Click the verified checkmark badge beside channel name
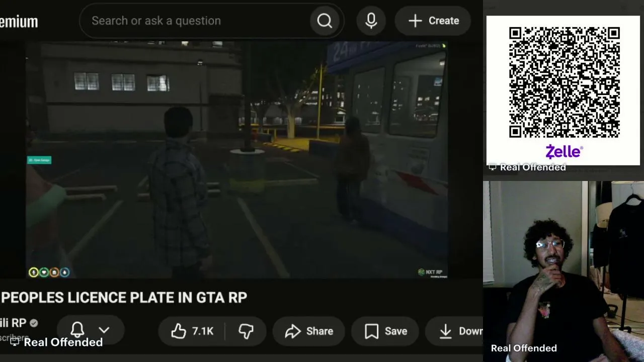The height and width of the screenshot is (362, 644). [34, 323]
